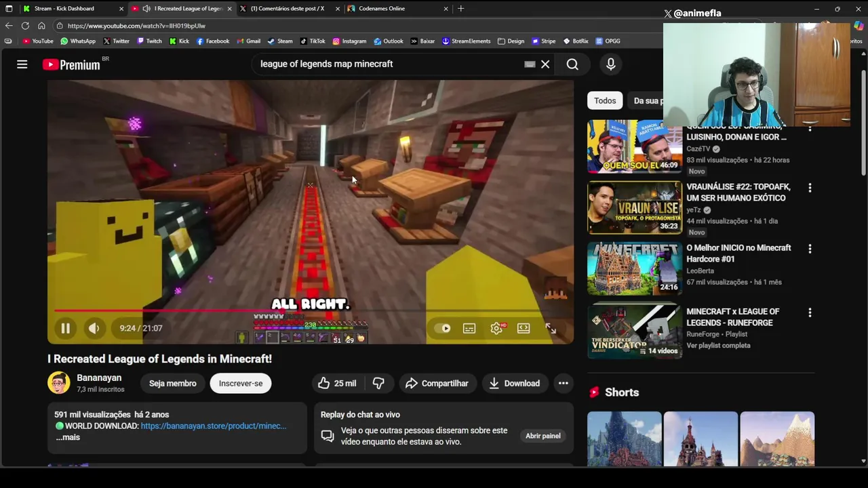This screenshot has width=868, height=488.
Task: Toggle subtitles/closed captions
Action: point(469,328)
